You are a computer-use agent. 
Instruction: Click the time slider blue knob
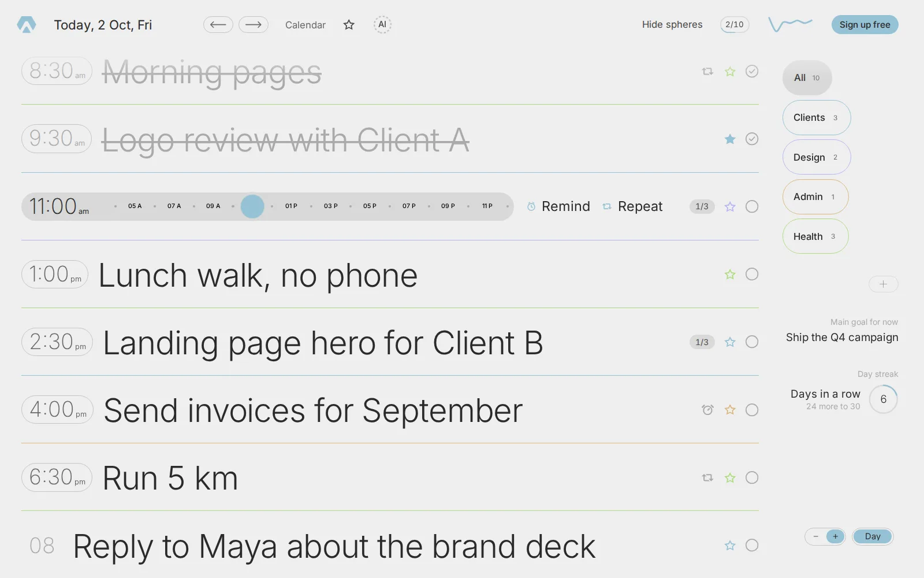[x=252, y=206]
